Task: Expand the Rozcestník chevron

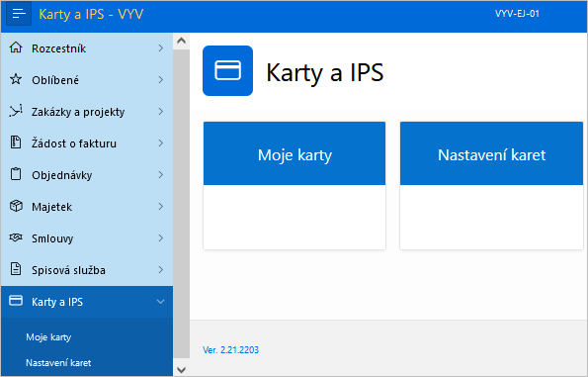Action: (x=160, y=48)
